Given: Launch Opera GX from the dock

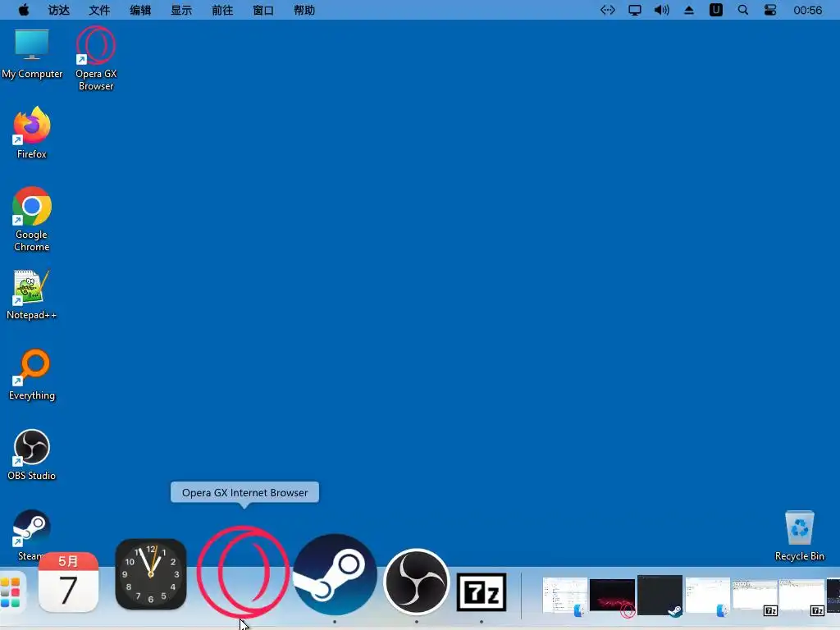Looking at the screenshot, I should click(x=243, y=571).
